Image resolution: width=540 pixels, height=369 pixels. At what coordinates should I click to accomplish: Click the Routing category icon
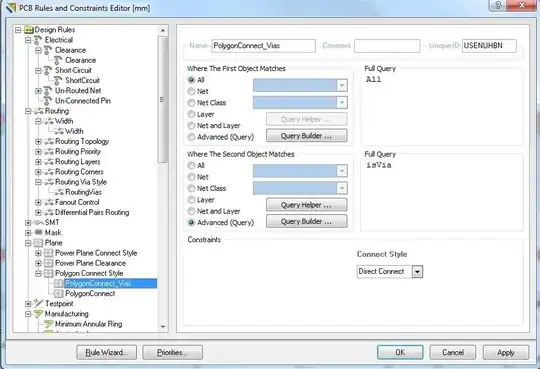pyautogui.click(x=39, y=111)
